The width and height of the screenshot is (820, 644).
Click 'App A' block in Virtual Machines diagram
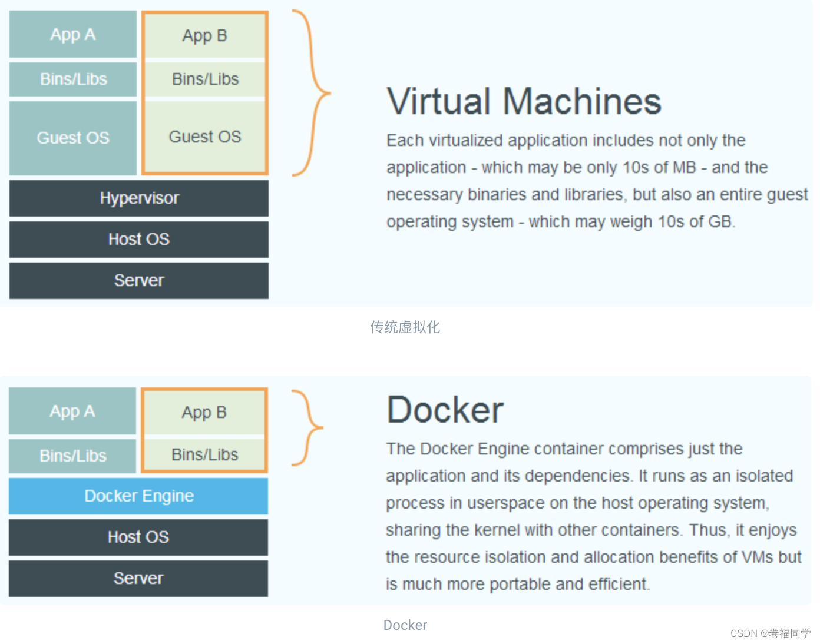click(73, 34)
